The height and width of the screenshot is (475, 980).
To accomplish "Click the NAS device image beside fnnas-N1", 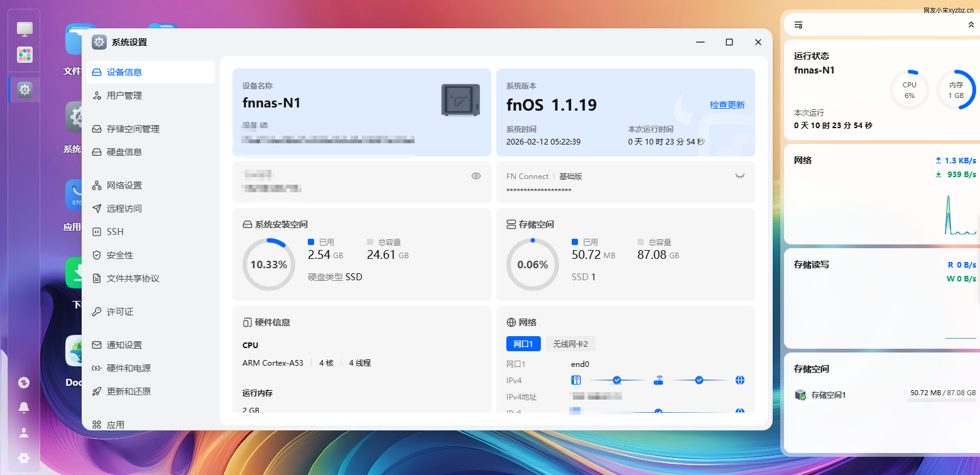I will [460, 99].
